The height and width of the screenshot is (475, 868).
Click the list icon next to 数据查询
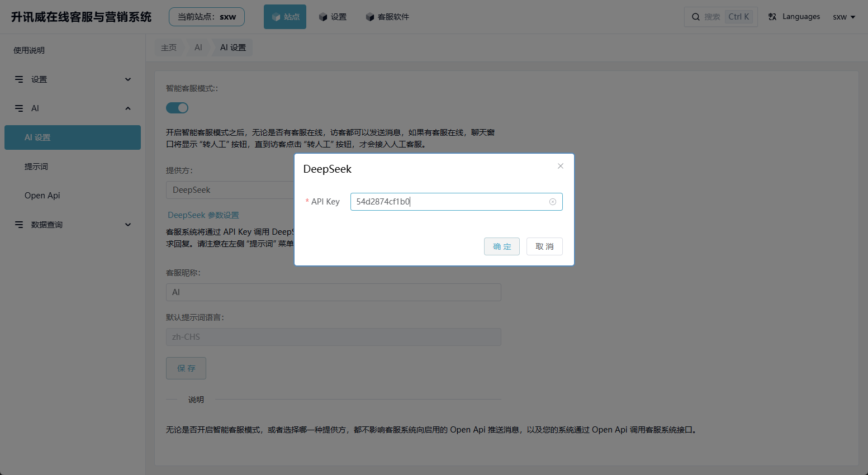click(x=19, y=225)
